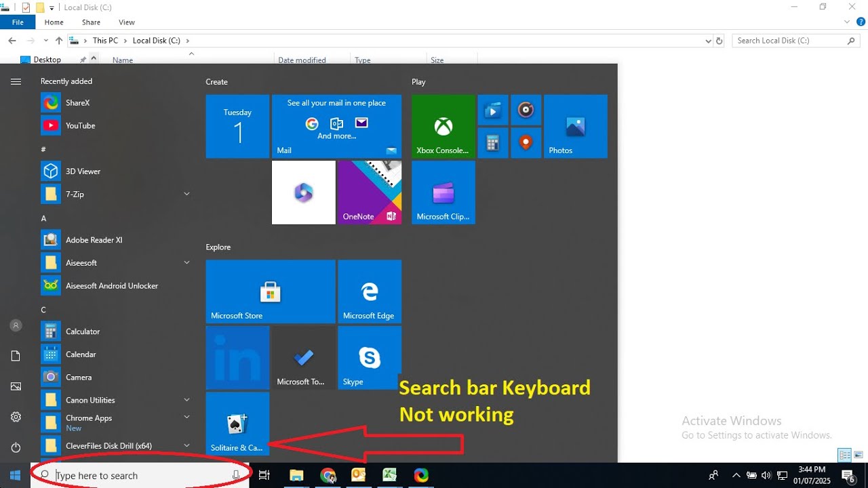Open Google Chrome from the taskbar
Image resolution: width=868 pixels, height=488 pixels.
(328, 475)
